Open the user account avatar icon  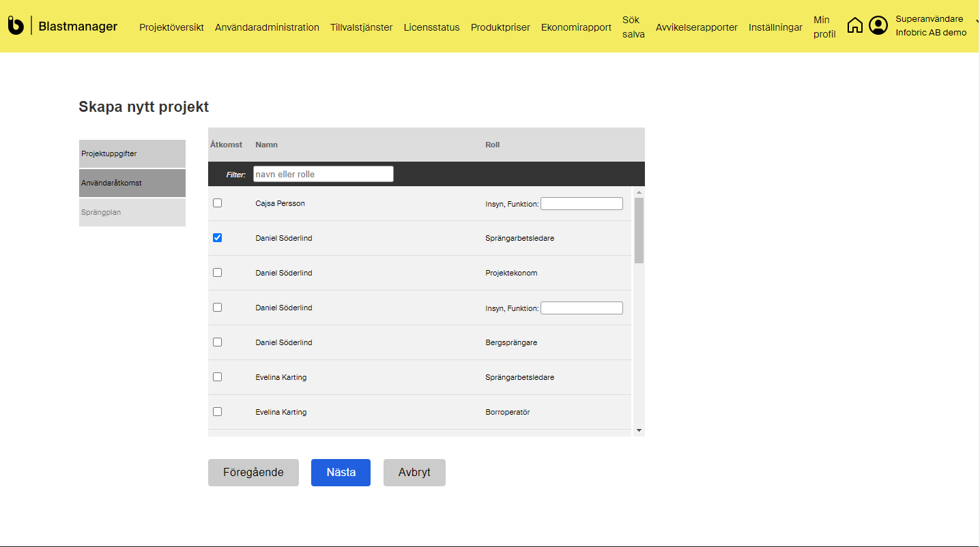[878, 26]
